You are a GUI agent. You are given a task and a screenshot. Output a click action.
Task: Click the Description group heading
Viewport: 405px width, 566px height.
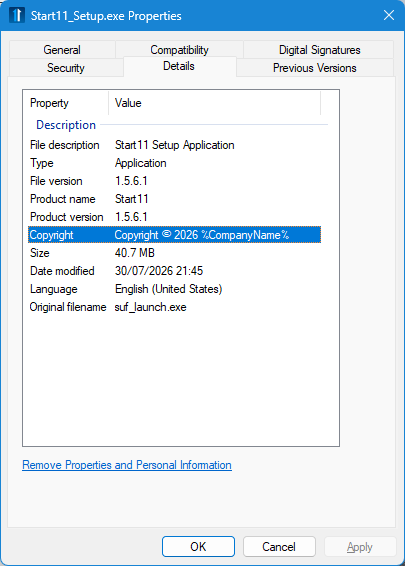tap(66, 125)
